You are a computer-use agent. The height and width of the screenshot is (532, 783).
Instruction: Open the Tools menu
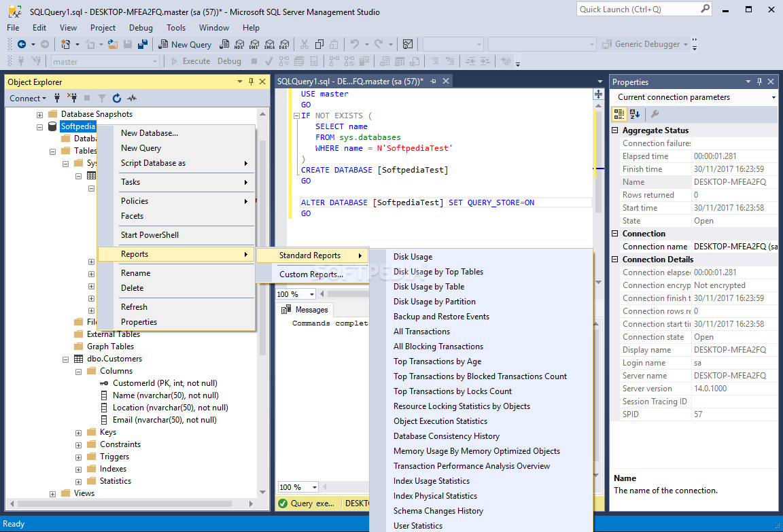(x=176, y=28)
